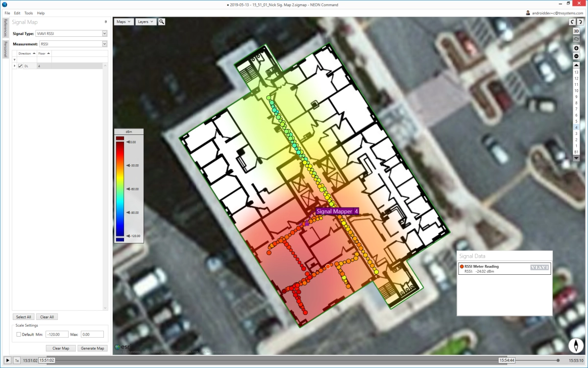
Task: Click the map tilt icon below 3D
Action: tap(576, 38)
